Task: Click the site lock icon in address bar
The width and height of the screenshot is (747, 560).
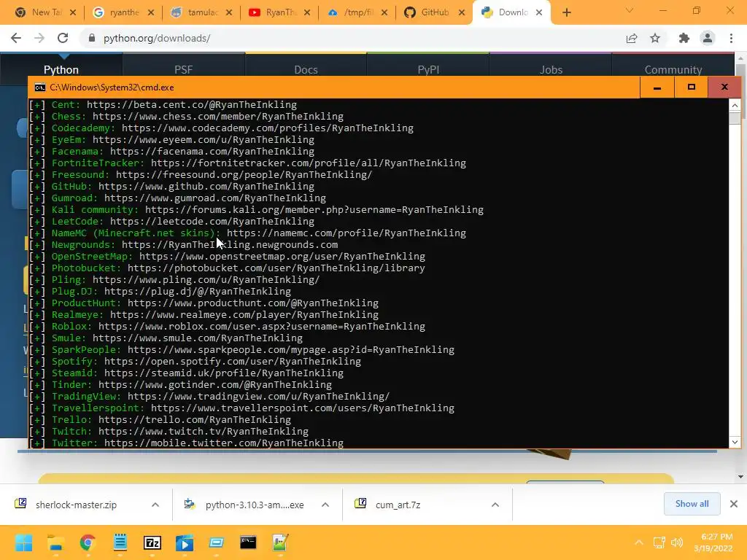Action: [92, 38]
